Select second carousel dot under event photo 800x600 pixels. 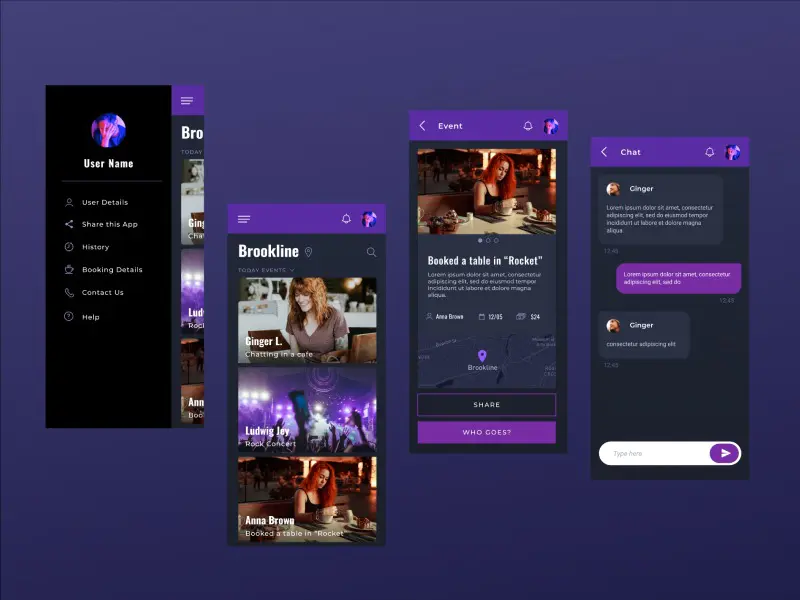point(488,240)
